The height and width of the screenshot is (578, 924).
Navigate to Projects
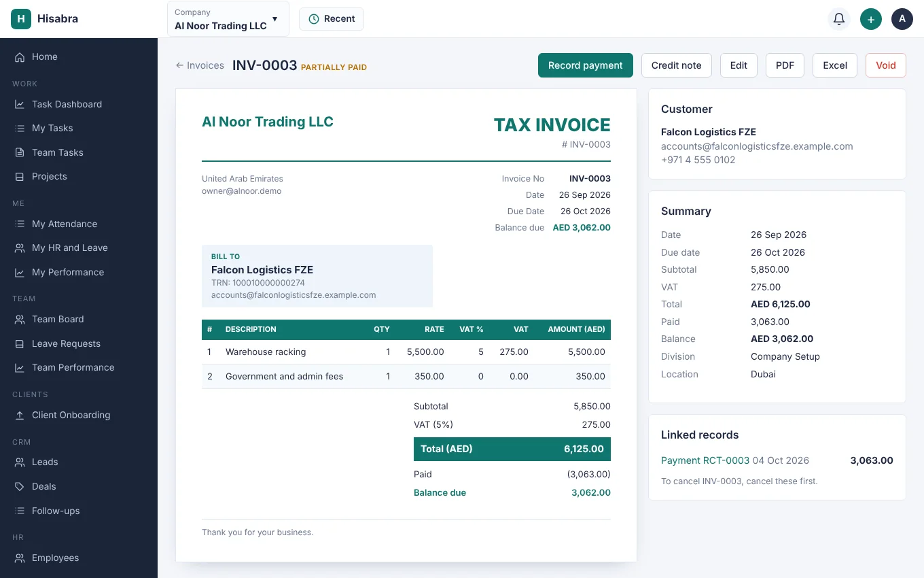[x=79, y=177]
